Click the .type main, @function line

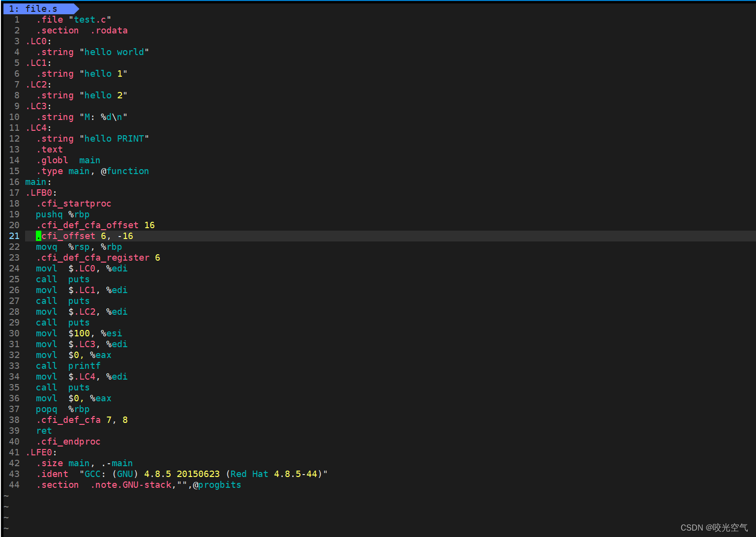[92, 171]
